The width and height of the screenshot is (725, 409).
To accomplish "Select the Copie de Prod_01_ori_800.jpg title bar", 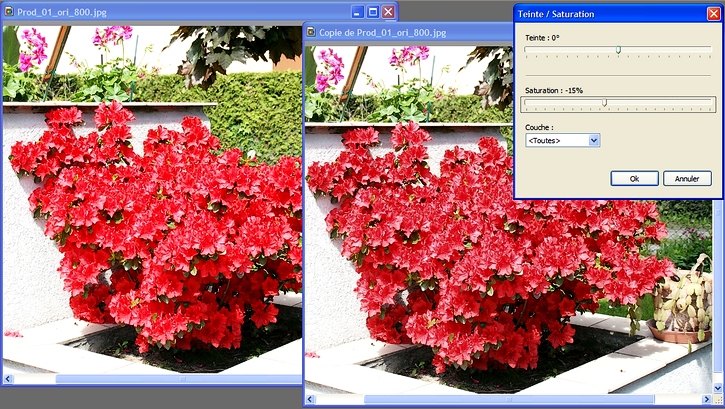I will [x=409, y=32].
